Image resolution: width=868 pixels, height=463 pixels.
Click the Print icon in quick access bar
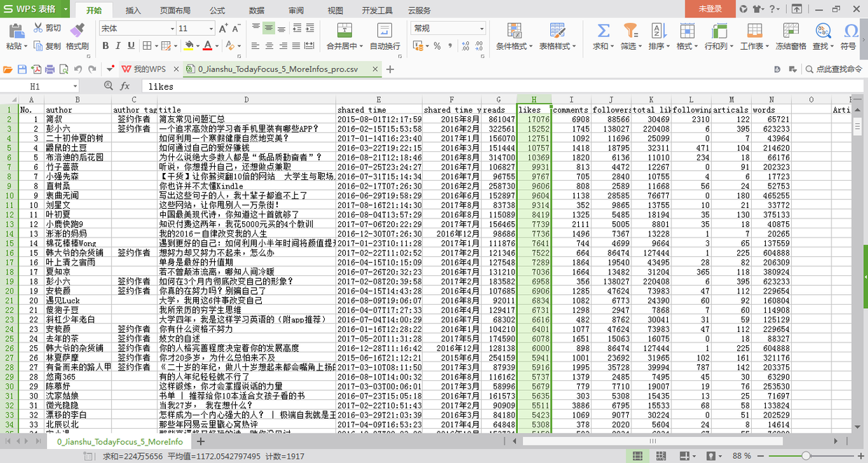50,69
